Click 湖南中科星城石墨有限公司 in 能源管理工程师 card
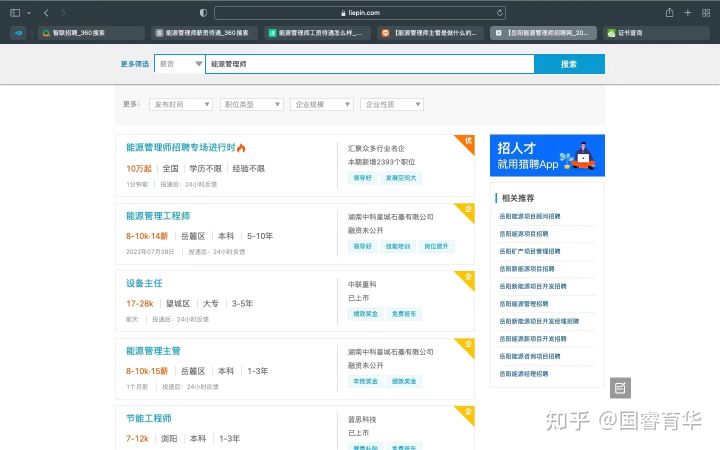 tap(390, 217)
